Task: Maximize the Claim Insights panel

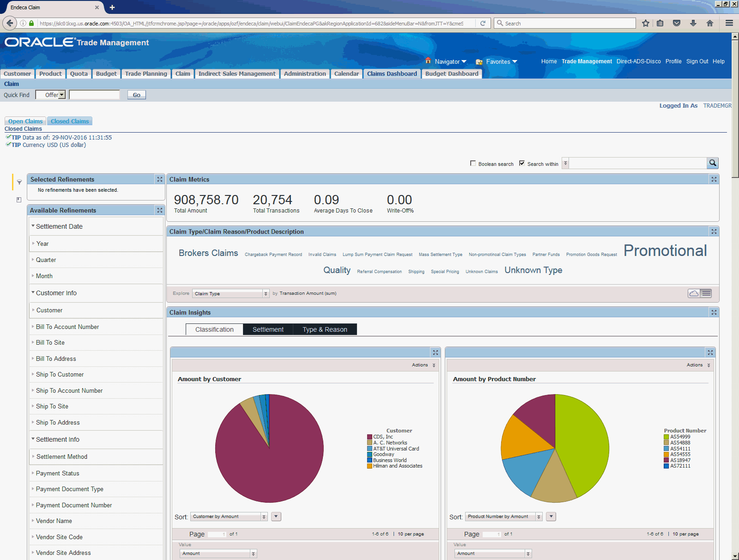Action: [x=714, y=312]
